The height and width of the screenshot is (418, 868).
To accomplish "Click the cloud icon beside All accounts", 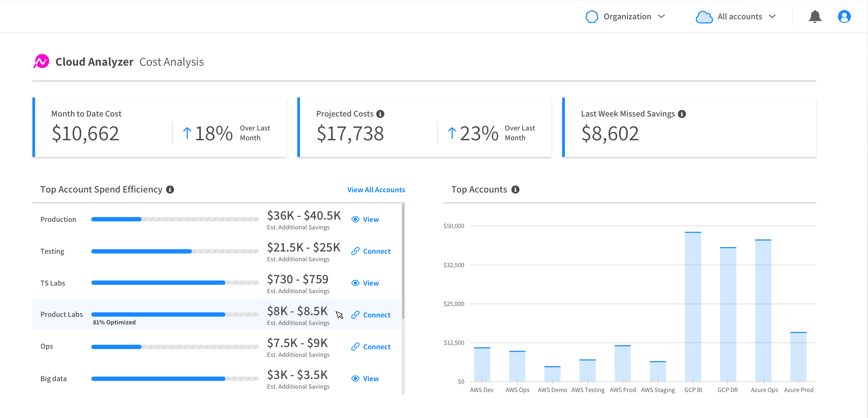I will coord(704,16).
